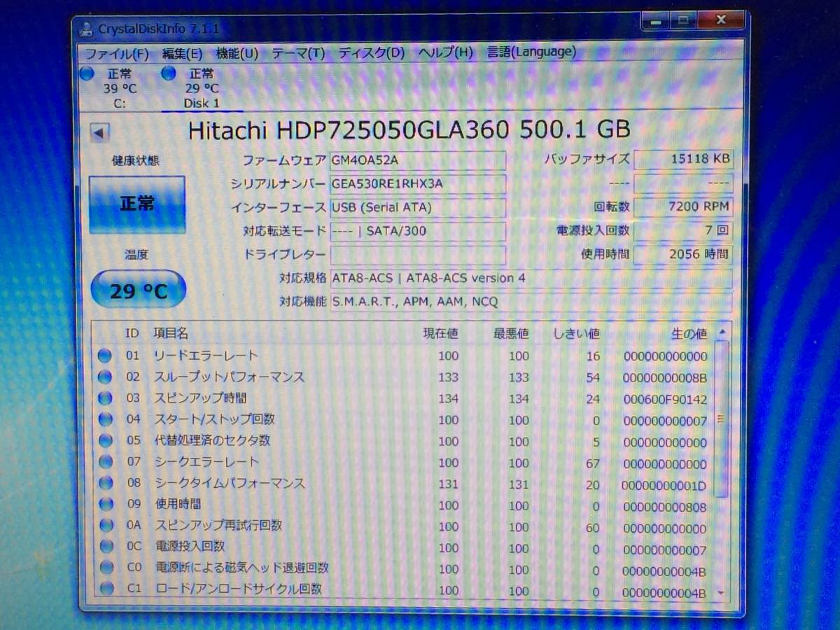
Task: Click raw value 000600F90142
Action: 665,400
